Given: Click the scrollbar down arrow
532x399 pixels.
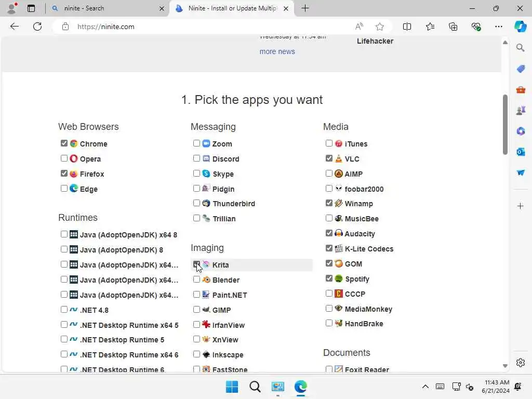Looking at the screenshot, I should pyautogui.click(x=505, y=366).
